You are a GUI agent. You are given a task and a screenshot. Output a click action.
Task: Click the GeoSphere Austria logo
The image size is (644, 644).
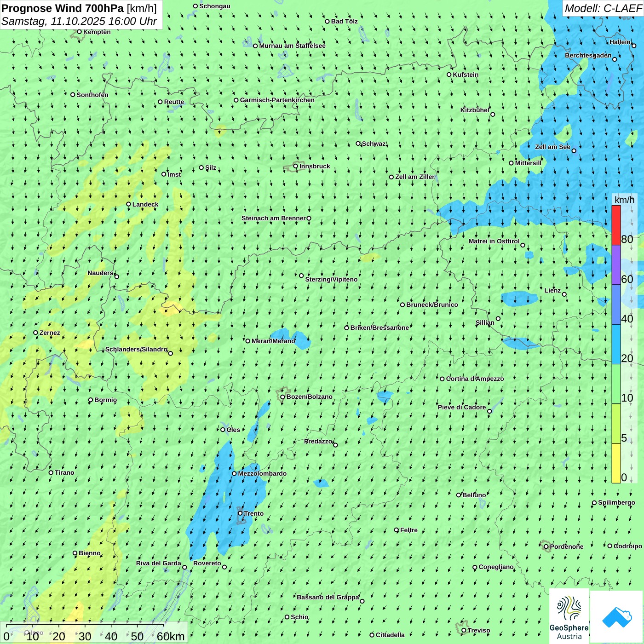[x=569, y=616]
